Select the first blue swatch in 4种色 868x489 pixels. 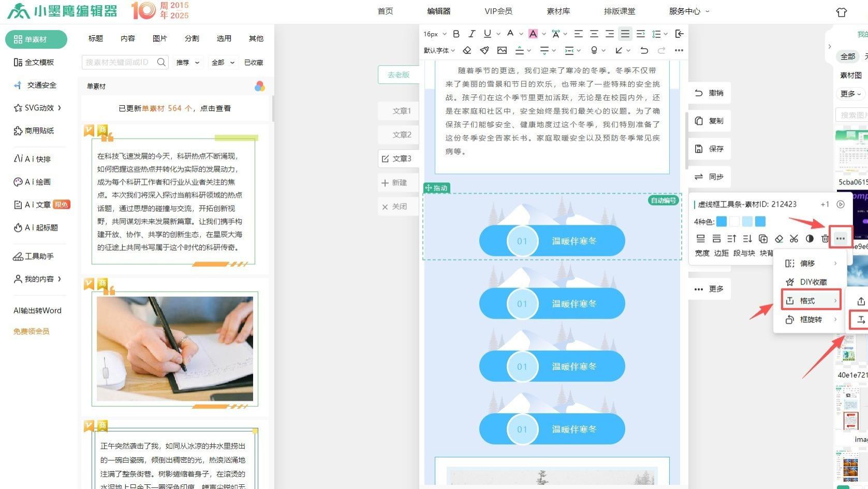tap(722, 221)
